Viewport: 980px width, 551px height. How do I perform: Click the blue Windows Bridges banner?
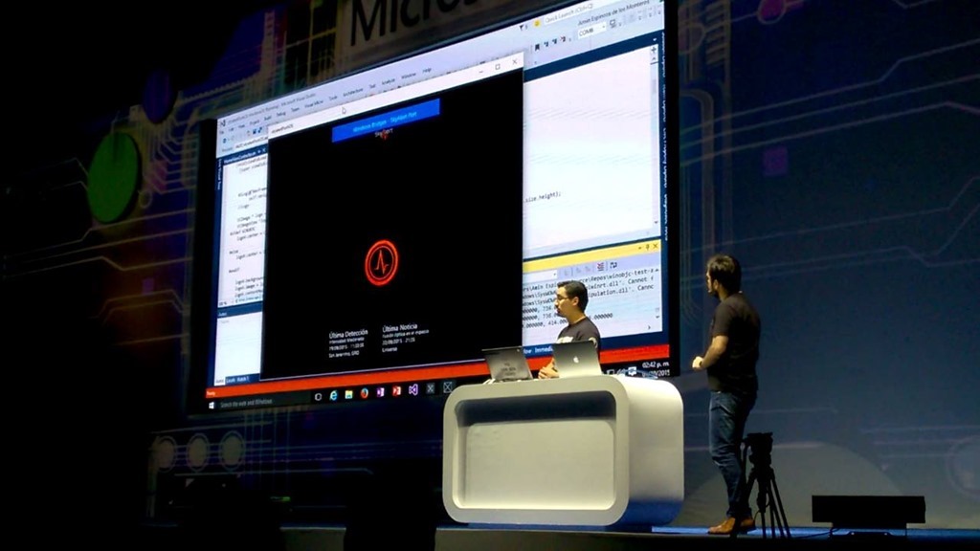point(386,121)
